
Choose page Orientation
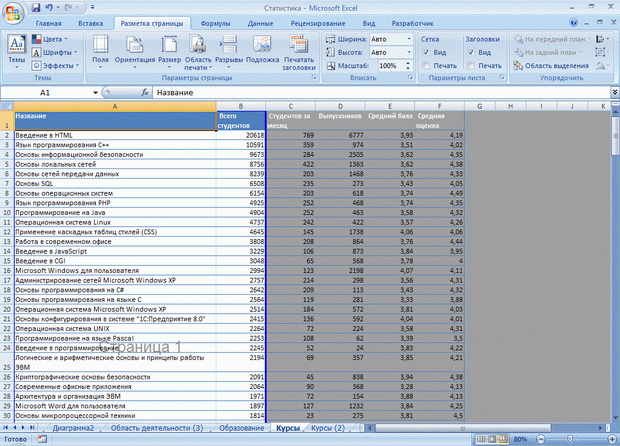135,53
